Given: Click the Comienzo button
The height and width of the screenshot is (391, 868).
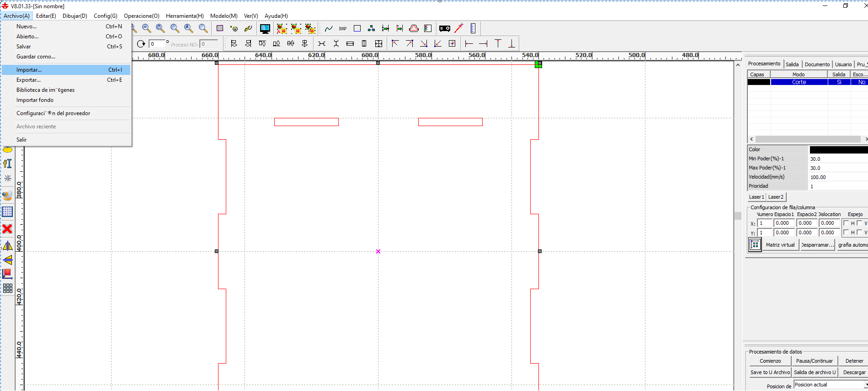Looking at the screenshot, I should tap(770, 361).
